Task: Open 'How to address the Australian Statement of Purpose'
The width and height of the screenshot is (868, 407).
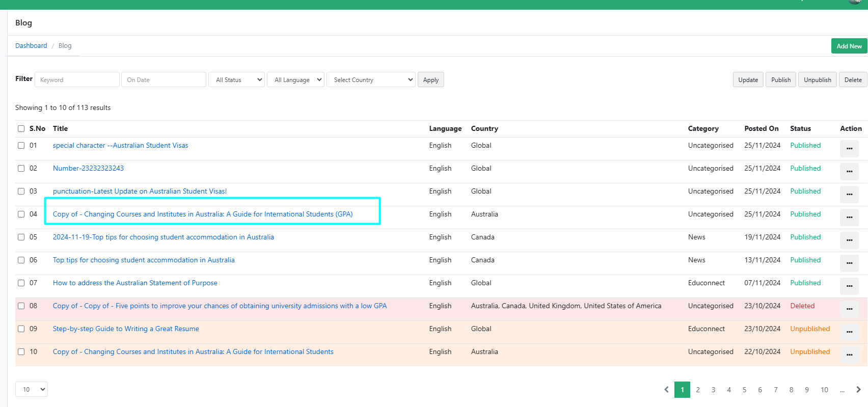Action: [135, 283]
